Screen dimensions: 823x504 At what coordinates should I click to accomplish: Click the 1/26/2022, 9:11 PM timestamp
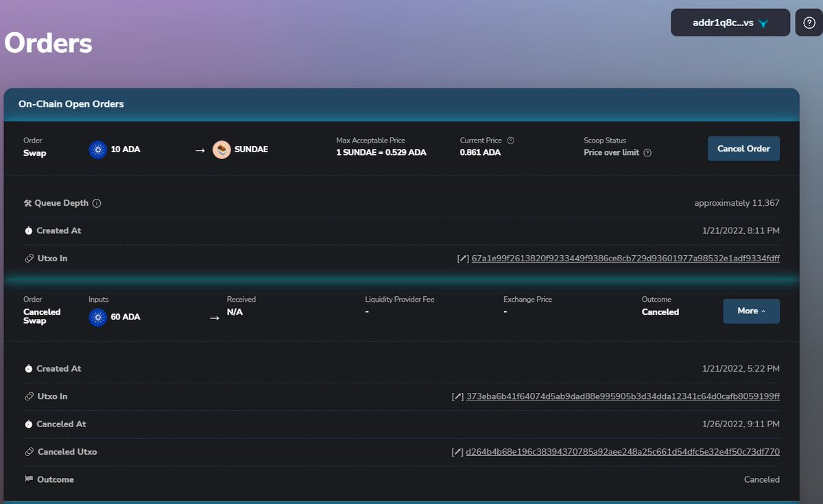741,424
